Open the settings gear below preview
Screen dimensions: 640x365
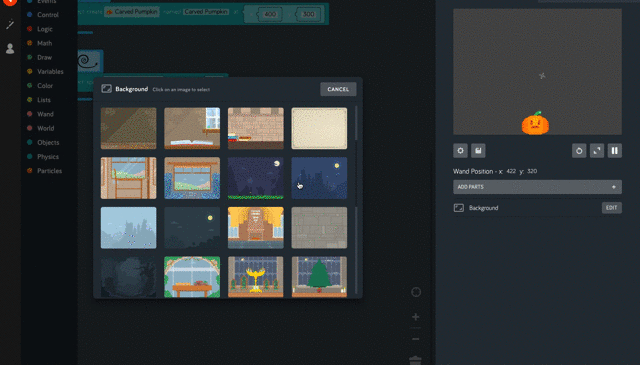coord(460,151)
